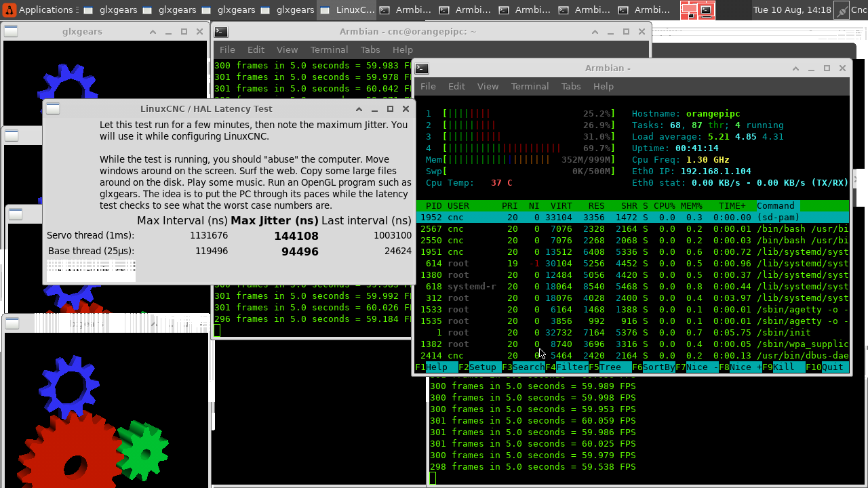Select htop process row PID 1952 (sd-pam)
This screenshot has width=868, height=488.
[x=632, y=217]
